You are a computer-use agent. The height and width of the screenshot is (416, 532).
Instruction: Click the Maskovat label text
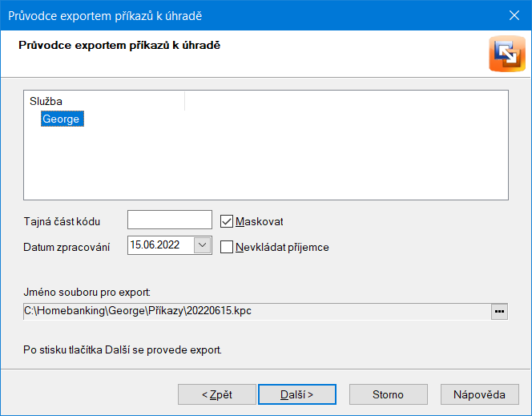[260, 221]
